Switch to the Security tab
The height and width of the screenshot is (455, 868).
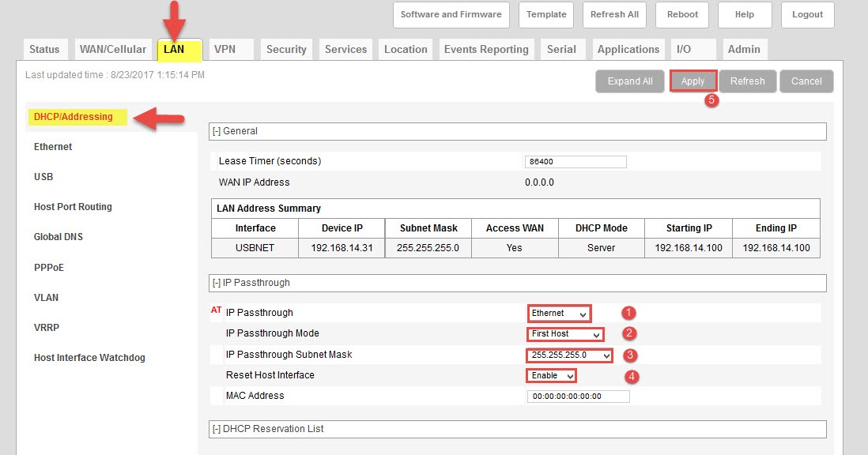(x=286, y=48)
